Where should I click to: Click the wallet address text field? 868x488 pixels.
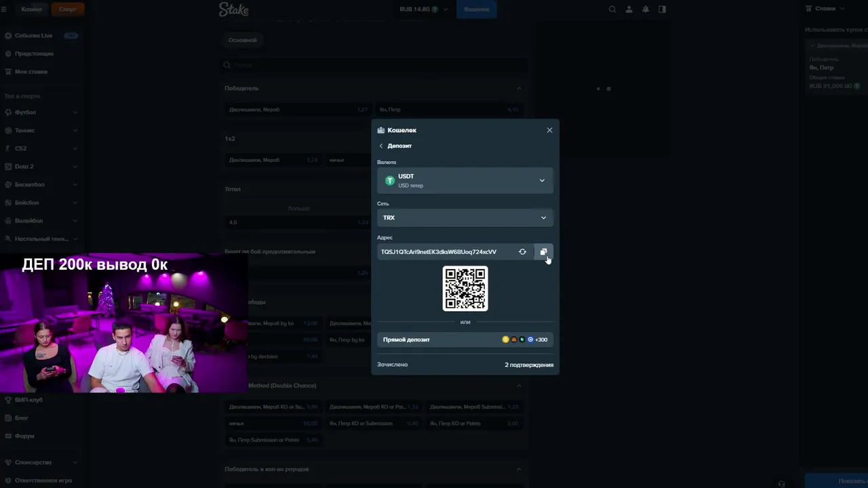(446, 252)
